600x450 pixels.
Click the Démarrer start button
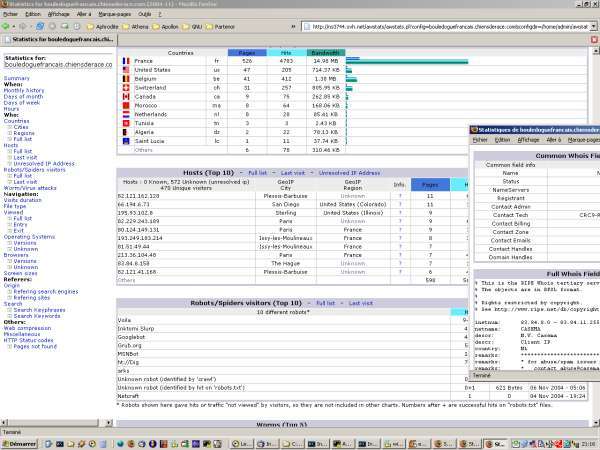19,444
